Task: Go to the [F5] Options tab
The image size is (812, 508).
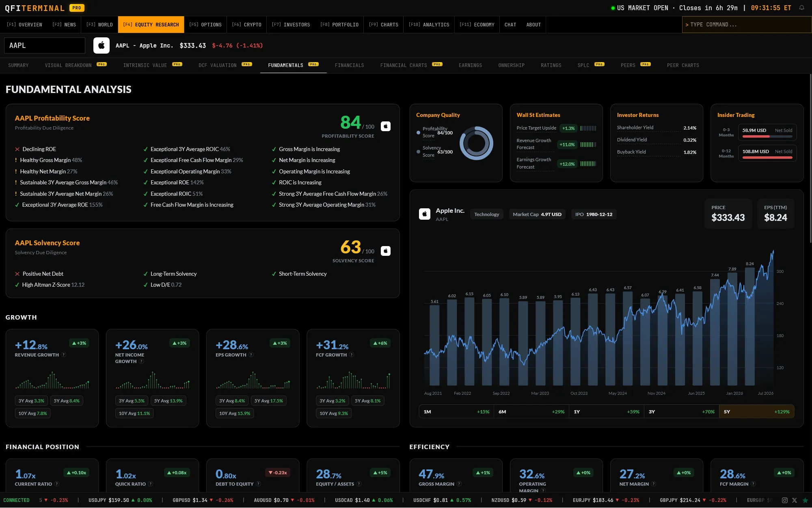Action: [x=205, y=25]
